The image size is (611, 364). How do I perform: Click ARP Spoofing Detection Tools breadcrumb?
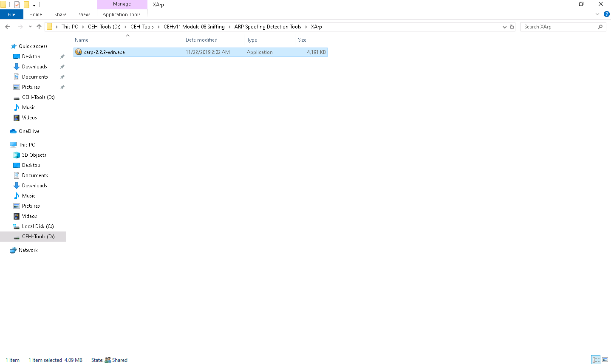[x=268, y=27]
